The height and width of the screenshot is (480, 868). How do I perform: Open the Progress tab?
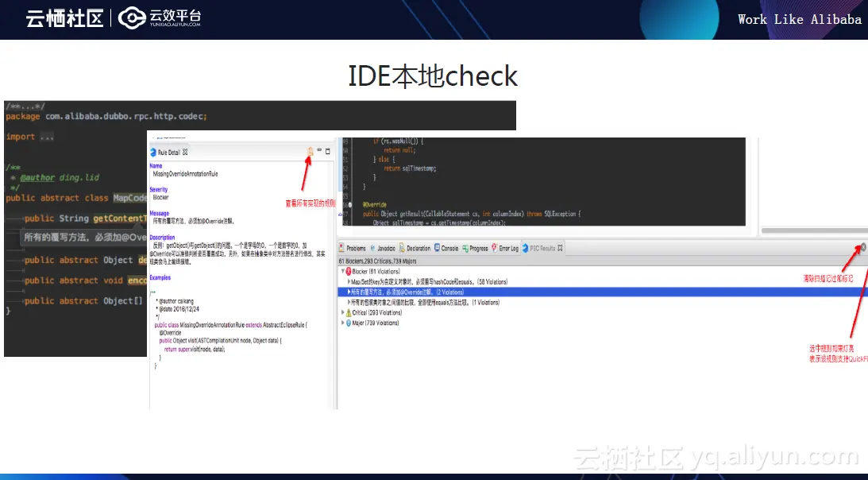pyautogui.click(x=475, y=248)
